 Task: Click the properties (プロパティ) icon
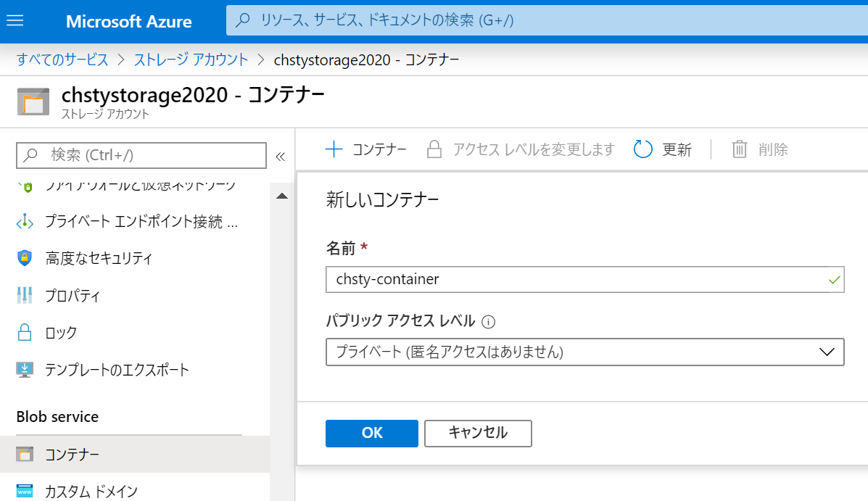point(25,296)
